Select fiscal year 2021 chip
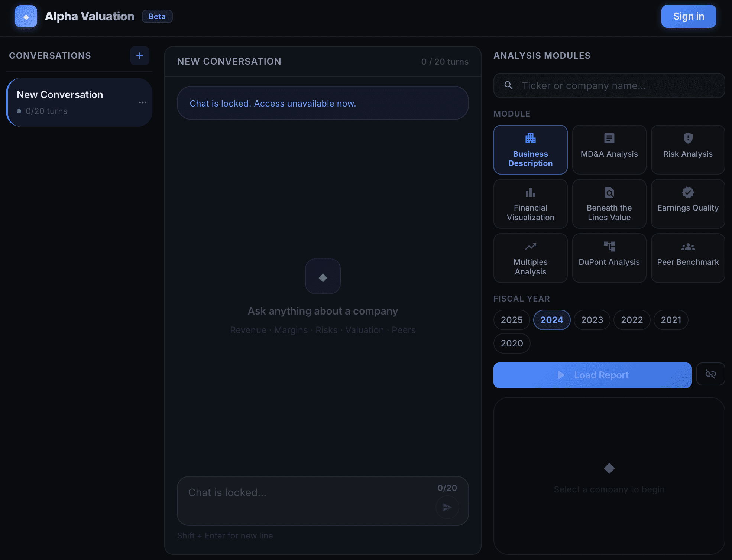The width and height of the screenshot is (732, 560). 671,320
